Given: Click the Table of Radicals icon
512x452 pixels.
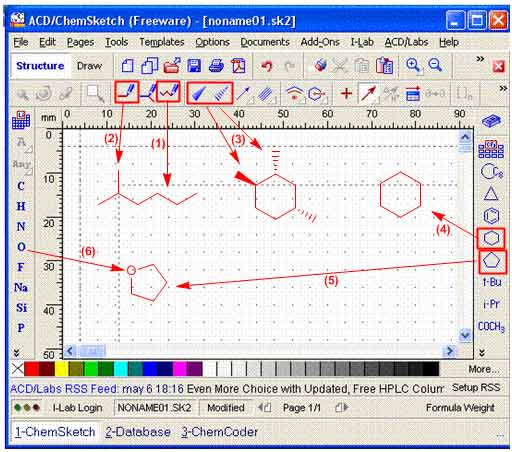Looking at the screenshot, I should (491, 149).
